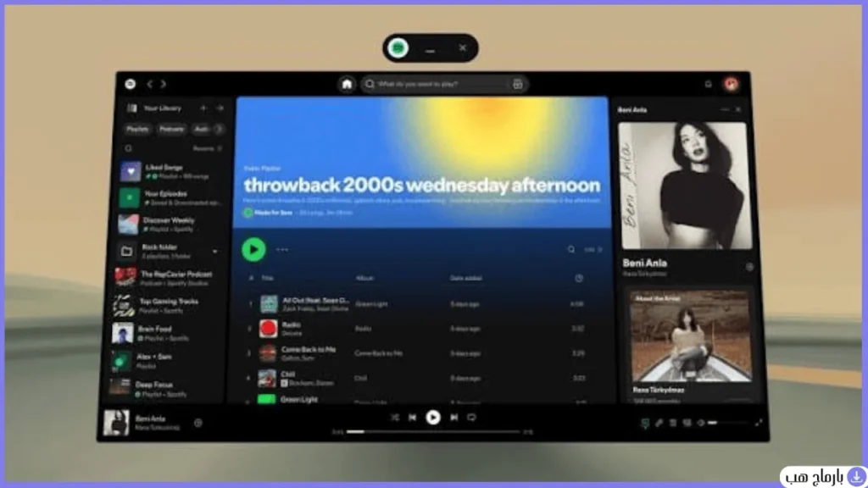The width and height of the screenshot is (868, 488).
Task: Open the Liked Songs playlist
Action: (170, 171)
